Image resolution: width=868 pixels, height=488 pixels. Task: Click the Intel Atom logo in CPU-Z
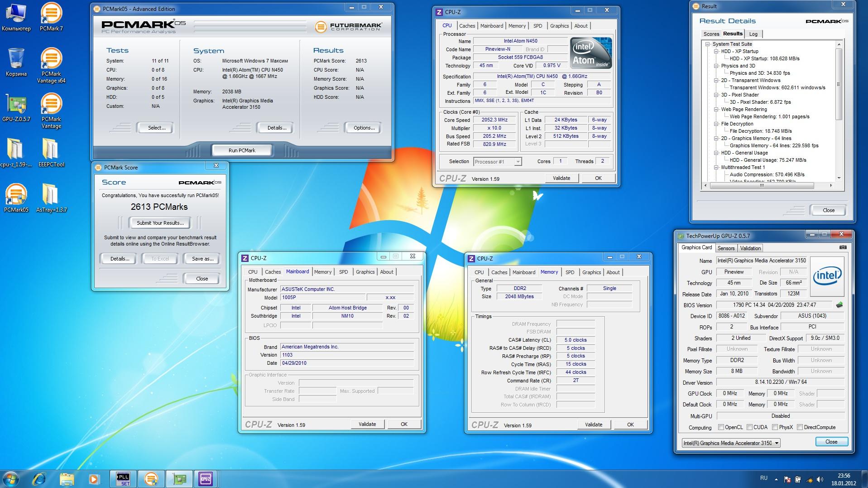click(591, 53)
